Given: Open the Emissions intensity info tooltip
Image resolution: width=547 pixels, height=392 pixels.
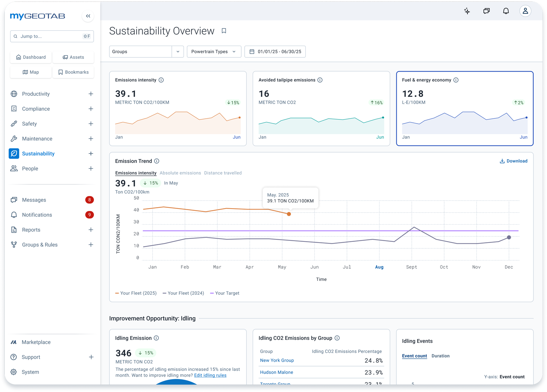Looking at the screenshot, I should click(x=161, y=80).
